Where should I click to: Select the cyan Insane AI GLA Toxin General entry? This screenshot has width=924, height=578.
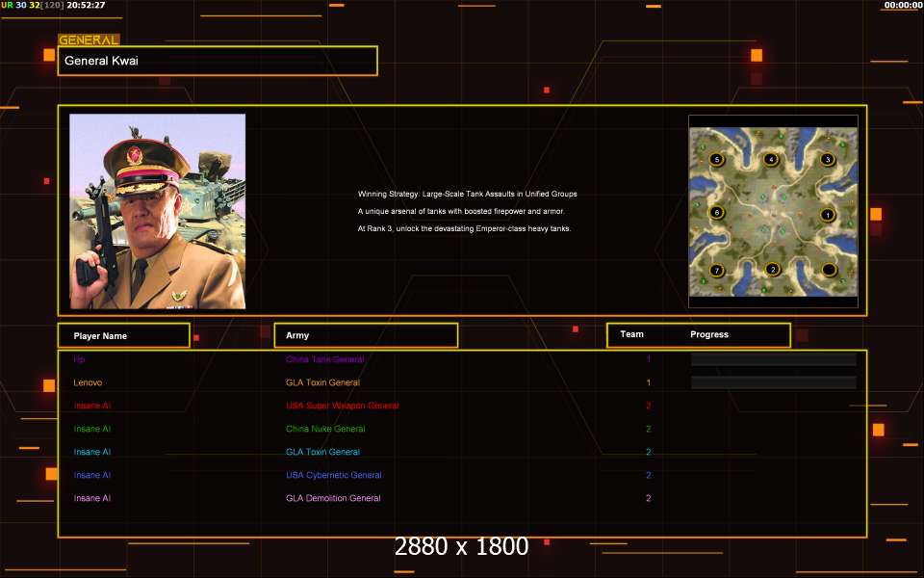click(322, 452)
